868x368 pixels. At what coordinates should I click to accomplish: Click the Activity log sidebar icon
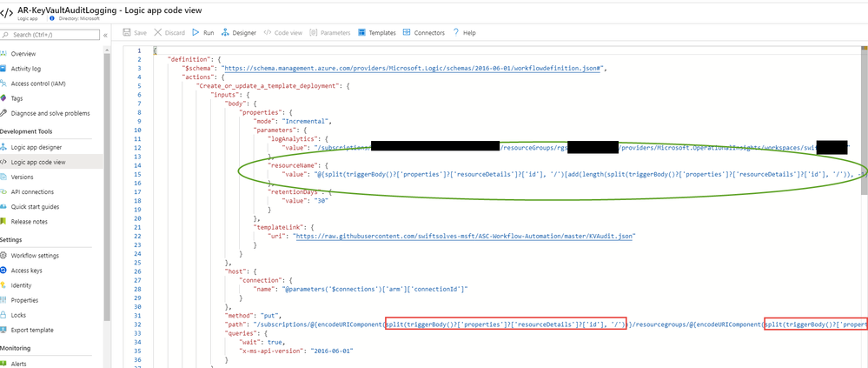3,69
